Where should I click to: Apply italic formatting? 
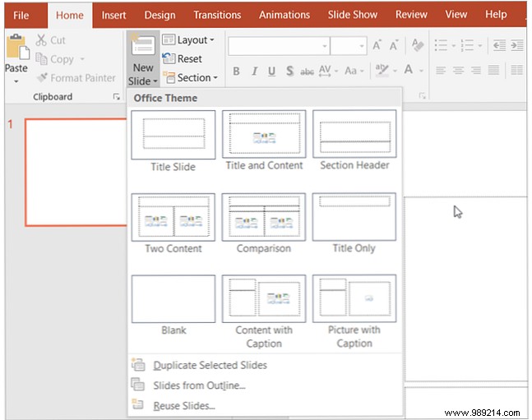[254, 72]
